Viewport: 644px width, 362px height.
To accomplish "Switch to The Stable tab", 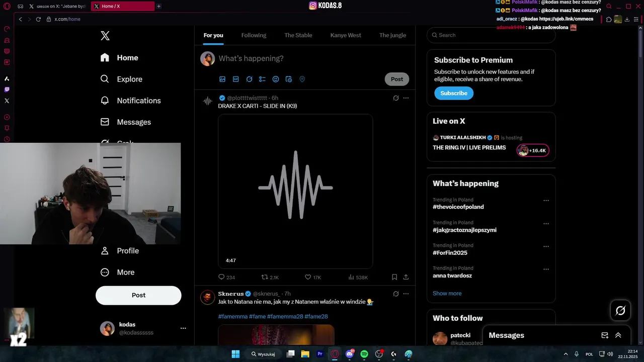I will (298, 35).
